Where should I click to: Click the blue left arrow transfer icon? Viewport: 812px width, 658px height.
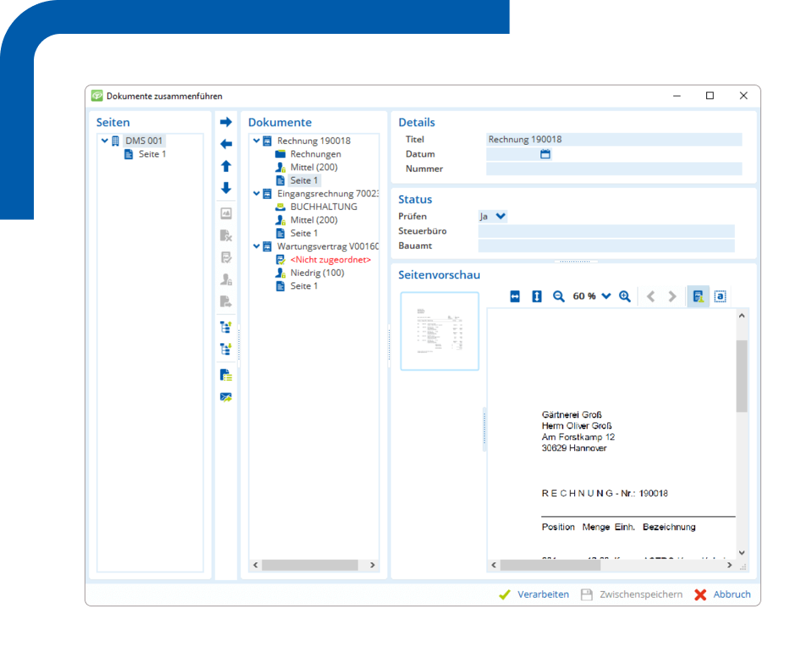click(226, 145)
